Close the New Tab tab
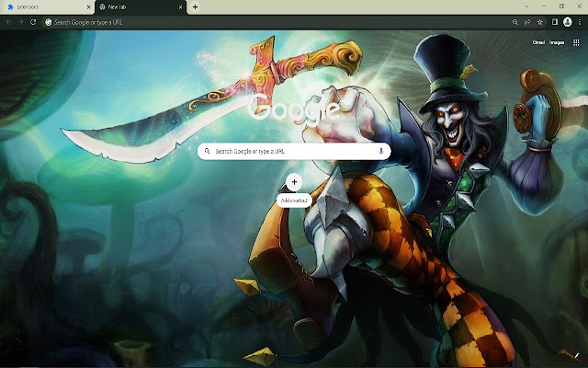Image resolution: width=588 pixels, height=368 pixels. [x=181, y=7]
